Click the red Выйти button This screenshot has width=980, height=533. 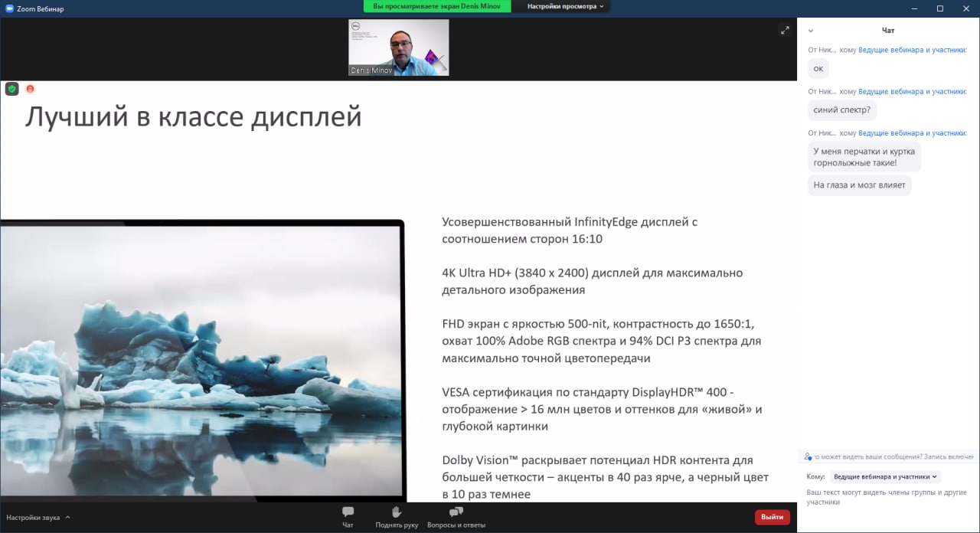tap(773, 517)
